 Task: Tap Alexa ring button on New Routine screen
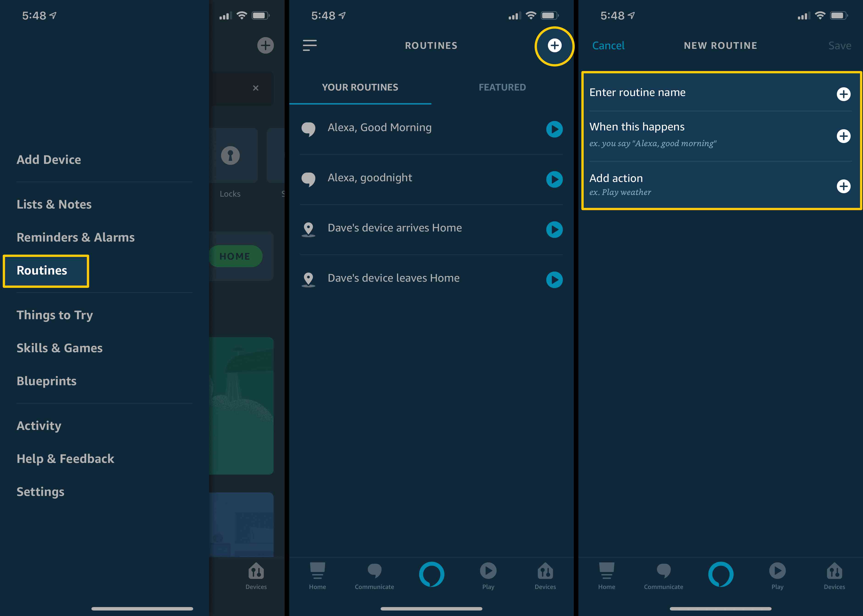click(721, 574)
